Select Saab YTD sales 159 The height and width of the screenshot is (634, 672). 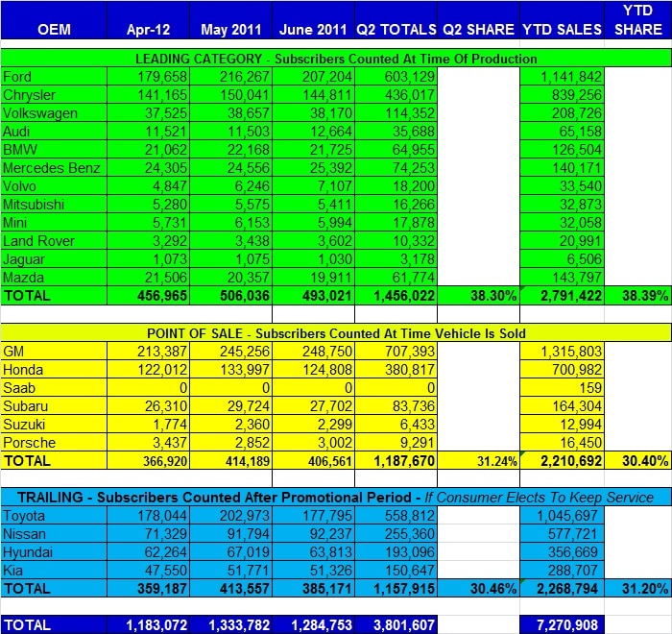pyautogui.click(x=590, y=388)
